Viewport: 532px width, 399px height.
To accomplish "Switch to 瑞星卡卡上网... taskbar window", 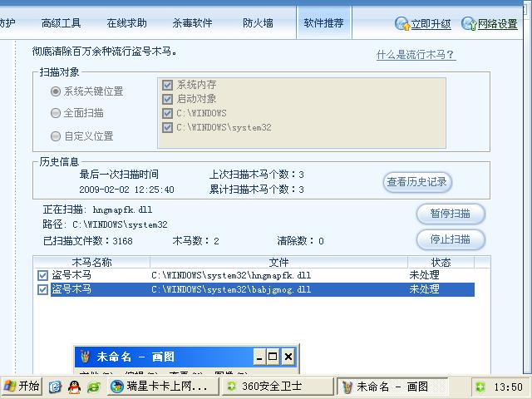I will [163, 387].
